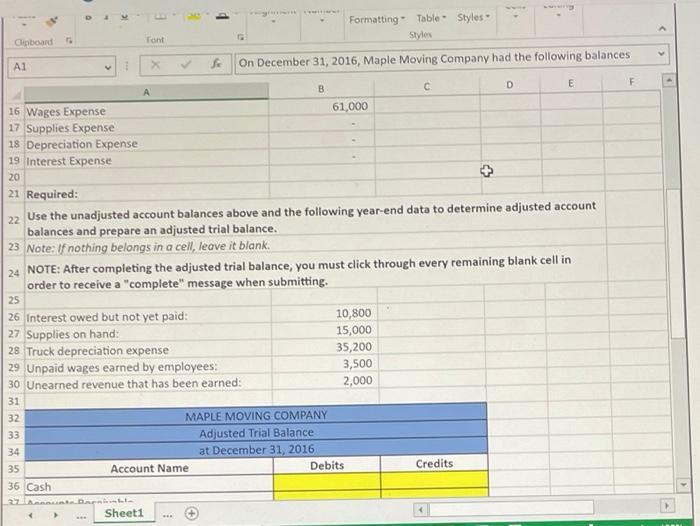Select the Supplies Expense cell
The width and height of the screenshot is (700, 526).
147,128
